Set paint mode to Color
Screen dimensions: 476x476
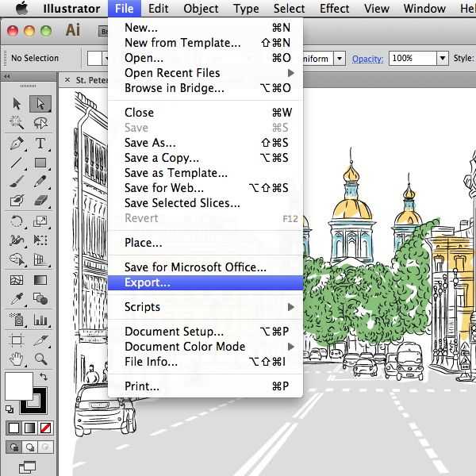pyautogui.click(x=14, y=428)
